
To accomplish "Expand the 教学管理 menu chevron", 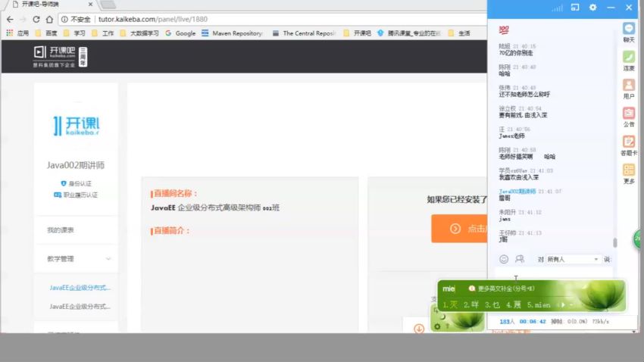I will (x=108, y=259).
